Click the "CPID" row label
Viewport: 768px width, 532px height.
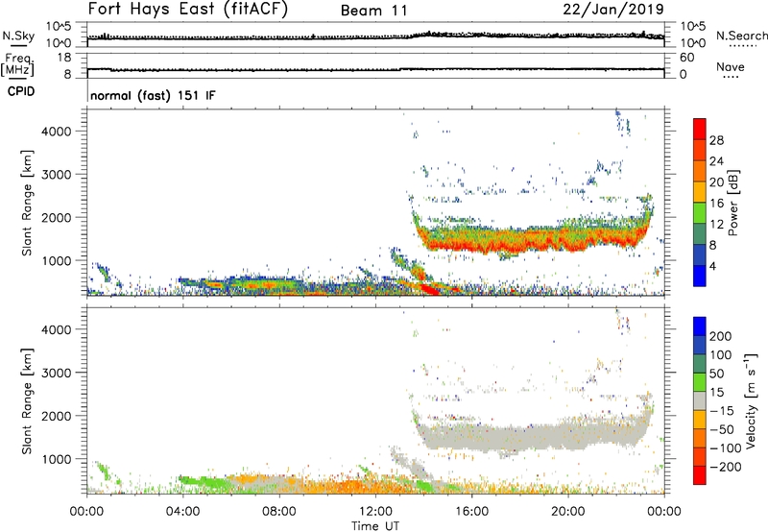(21, 91)
